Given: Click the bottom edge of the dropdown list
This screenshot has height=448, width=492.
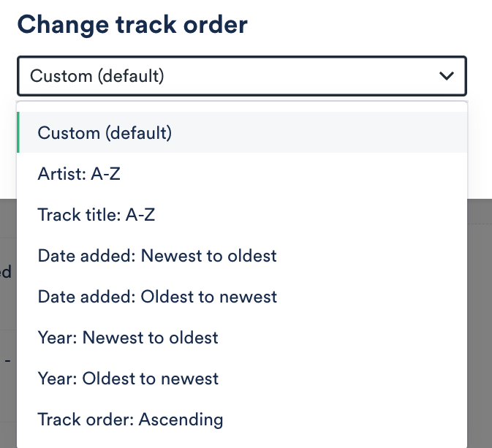Looking at the screenshot, I should (x=241, y=445).
